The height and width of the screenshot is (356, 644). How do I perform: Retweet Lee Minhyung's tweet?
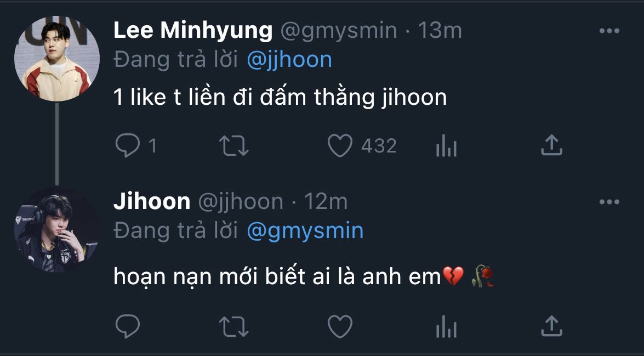tap(234, 146)
